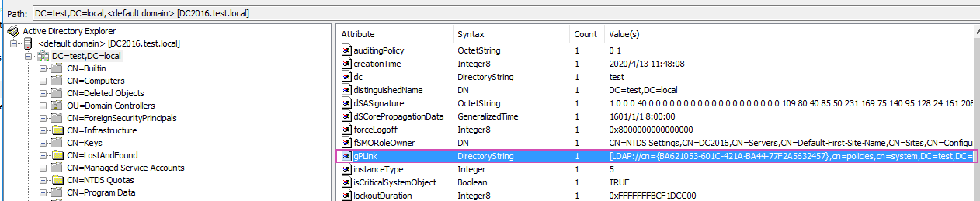The width and height of the screenshot is (980, 201).
Task: Click inside the Path address field
Action: tap(466, 13)
